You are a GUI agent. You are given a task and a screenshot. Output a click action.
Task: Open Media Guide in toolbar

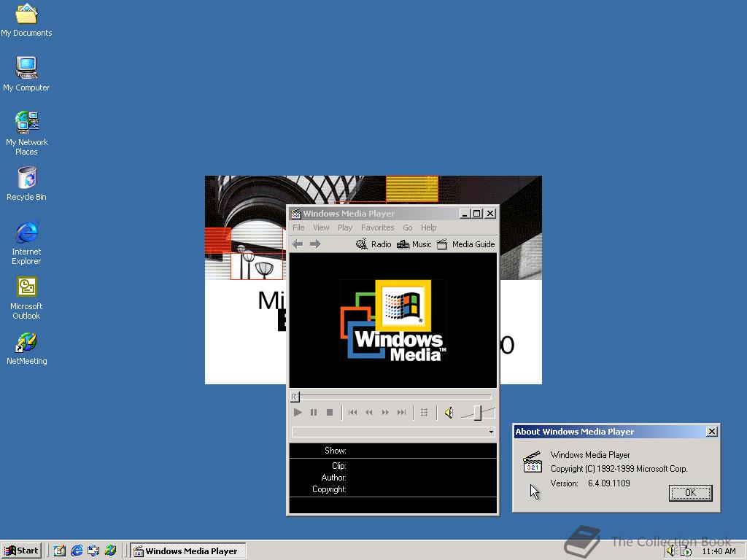(x=466, y=244)
